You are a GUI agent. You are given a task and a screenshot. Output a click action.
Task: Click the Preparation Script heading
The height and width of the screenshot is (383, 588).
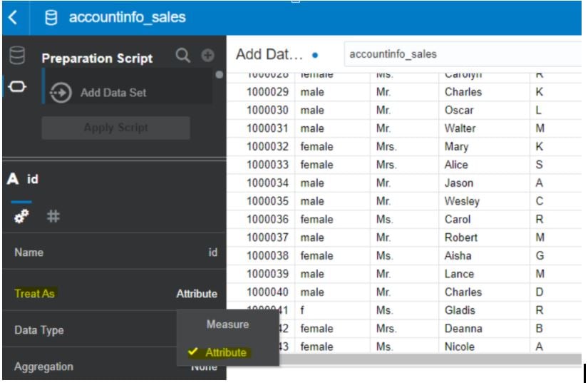(97, 58)
